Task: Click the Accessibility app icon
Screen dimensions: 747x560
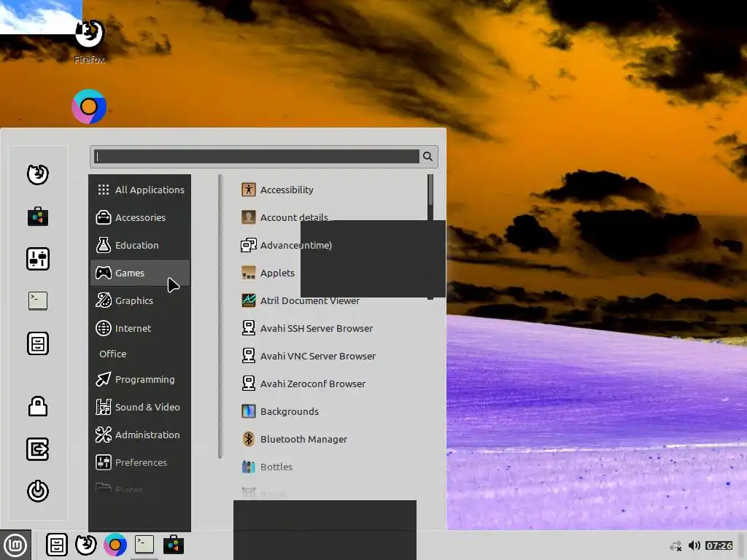Action: click(248, 190)
